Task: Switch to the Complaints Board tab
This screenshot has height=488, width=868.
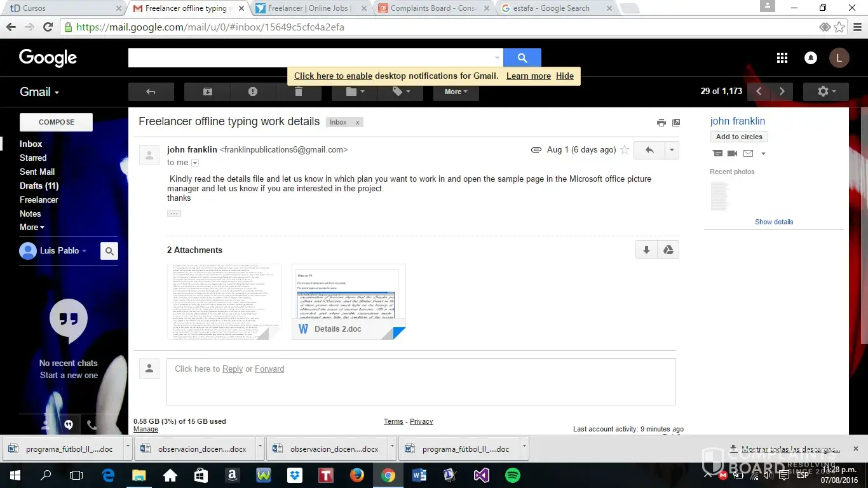Action: tap(433, 8)
